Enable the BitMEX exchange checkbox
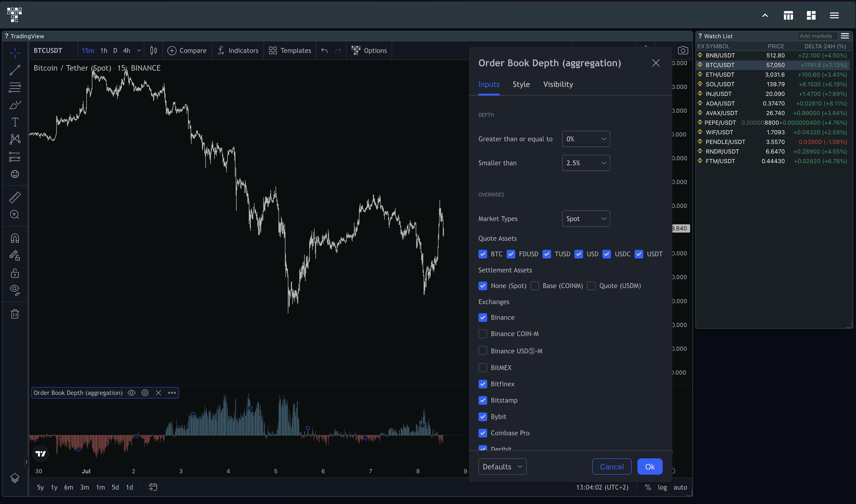This screenshot has width=856, height=504. (x=482, y=367)
